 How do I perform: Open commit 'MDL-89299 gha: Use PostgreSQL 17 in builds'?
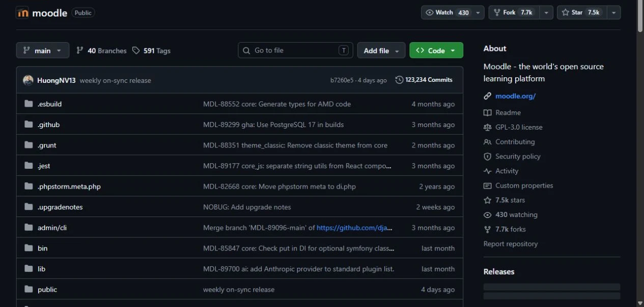(x=273, y=125)
